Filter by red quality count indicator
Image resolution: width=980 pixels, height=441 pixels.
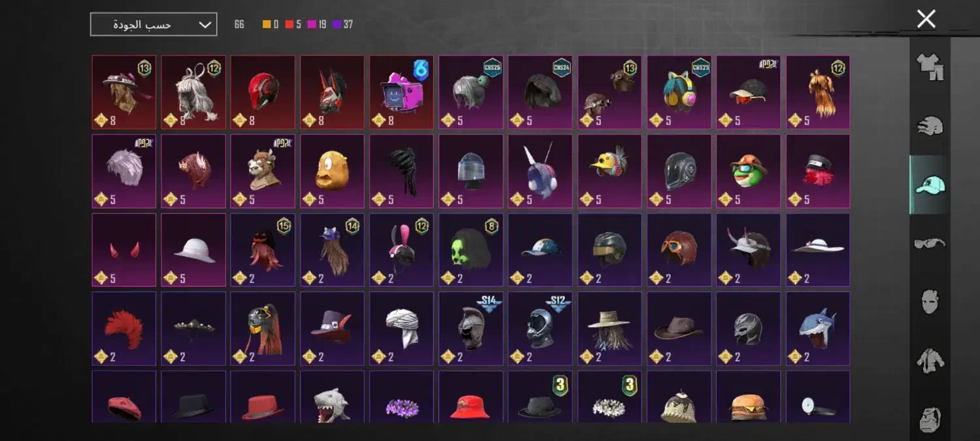click(293, 25)
